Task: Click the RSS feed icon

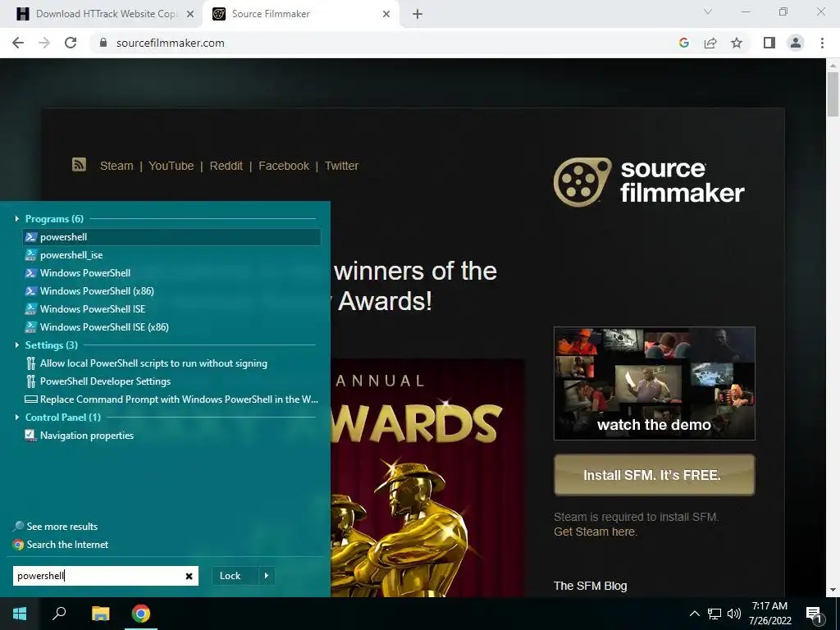Action: tap(79, 164)
